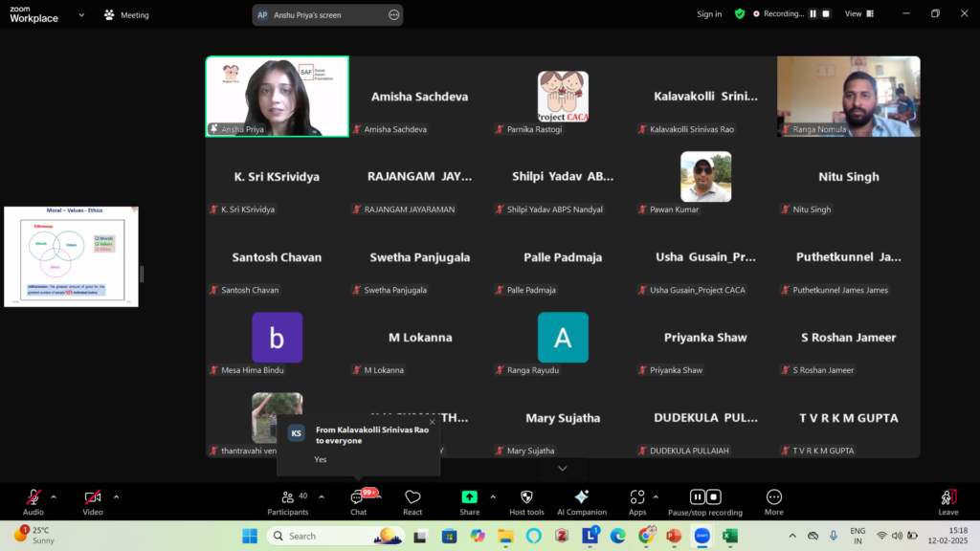Leave the meeting

tap(947, 497)
